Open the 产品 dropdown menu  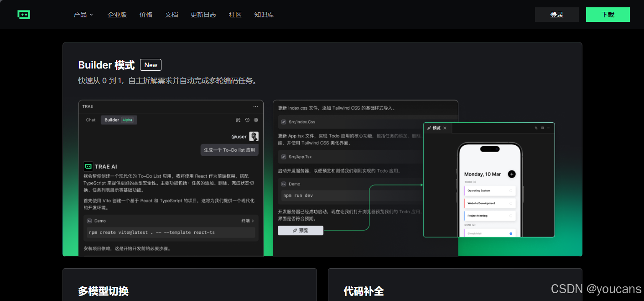pos(83,15)
